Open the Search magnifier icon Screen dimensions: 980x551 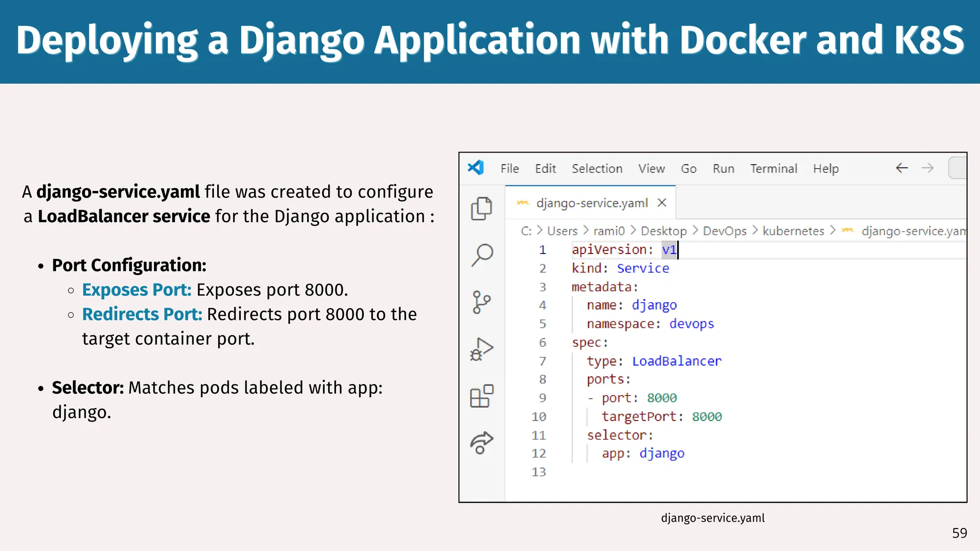[482, 255]
